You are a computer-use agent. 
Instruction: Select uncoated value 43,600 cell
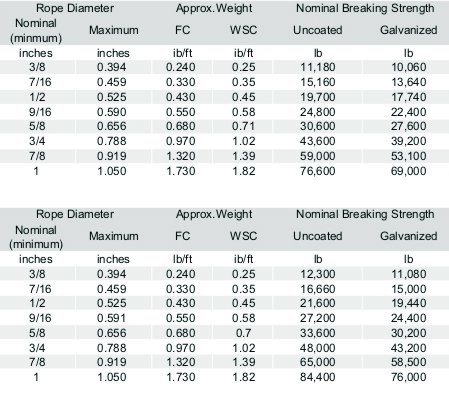(x=318, y=141)
